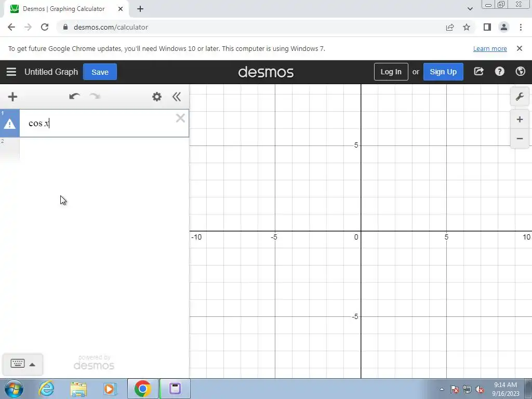Share this page from address bar
The image size is (532, 399).
(450, 27)
